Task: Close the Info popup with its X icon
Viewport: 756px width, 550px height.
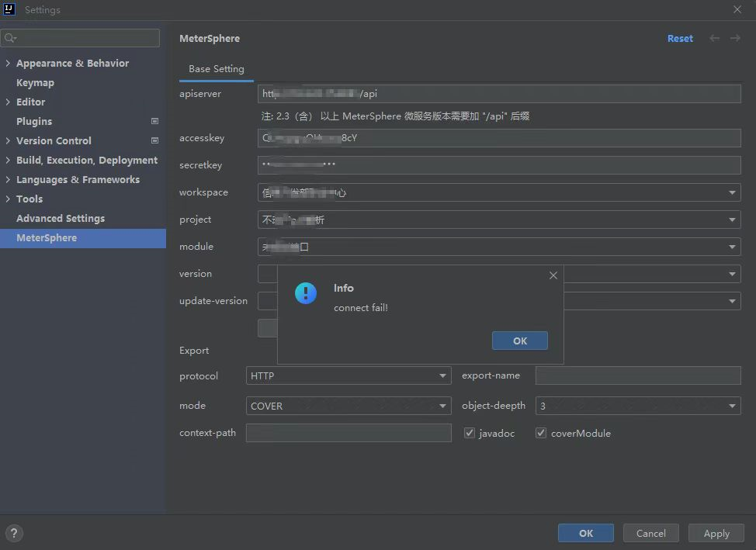Action: pyautogui.click(x=553, y=275)
